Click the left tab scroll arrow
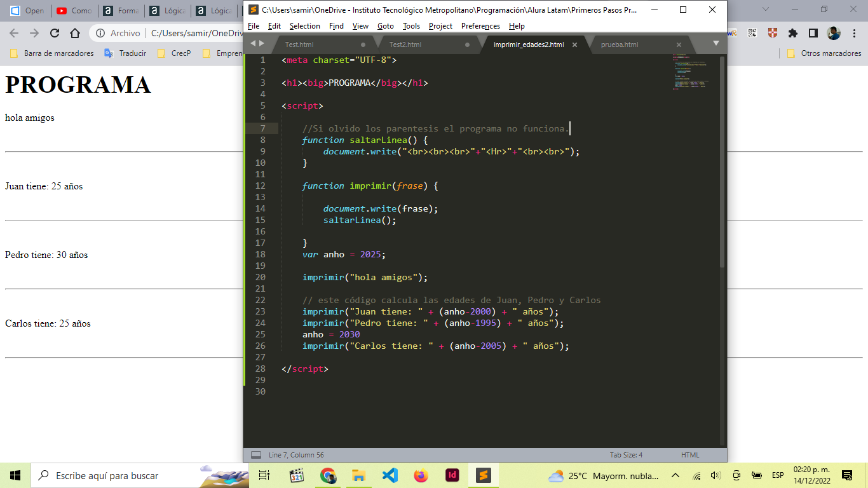The image size is (868, 488). [253, 43]
